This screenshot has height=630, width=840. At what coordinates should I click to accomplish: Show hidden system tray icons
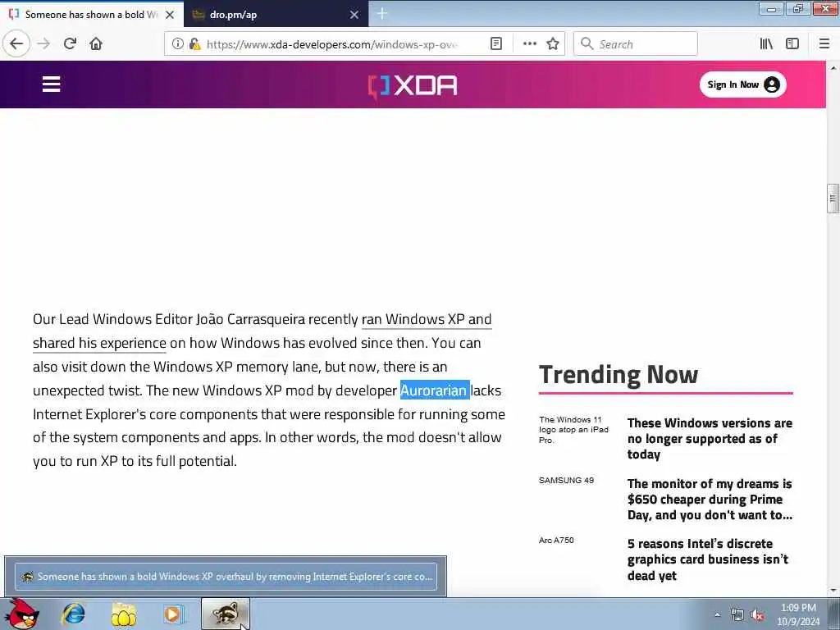point(717,615)
